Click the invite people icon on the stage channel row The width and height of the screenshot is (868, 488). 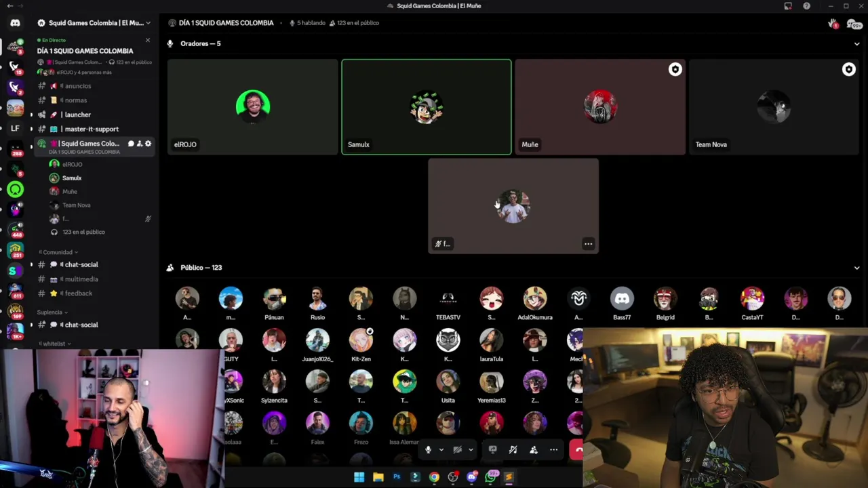pos(140,144)
